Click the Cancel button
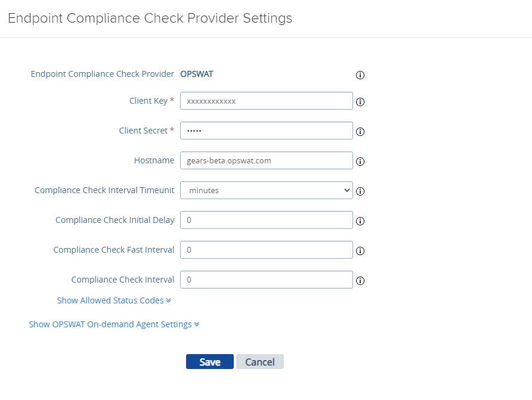The width and height of the screenshot is (532, 400). (260, 362)
